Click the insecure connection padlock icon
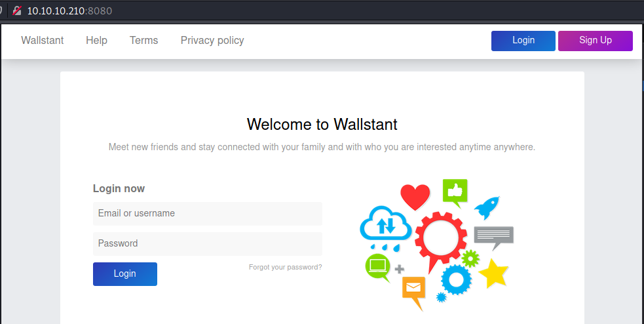 (x=17, y=11)
